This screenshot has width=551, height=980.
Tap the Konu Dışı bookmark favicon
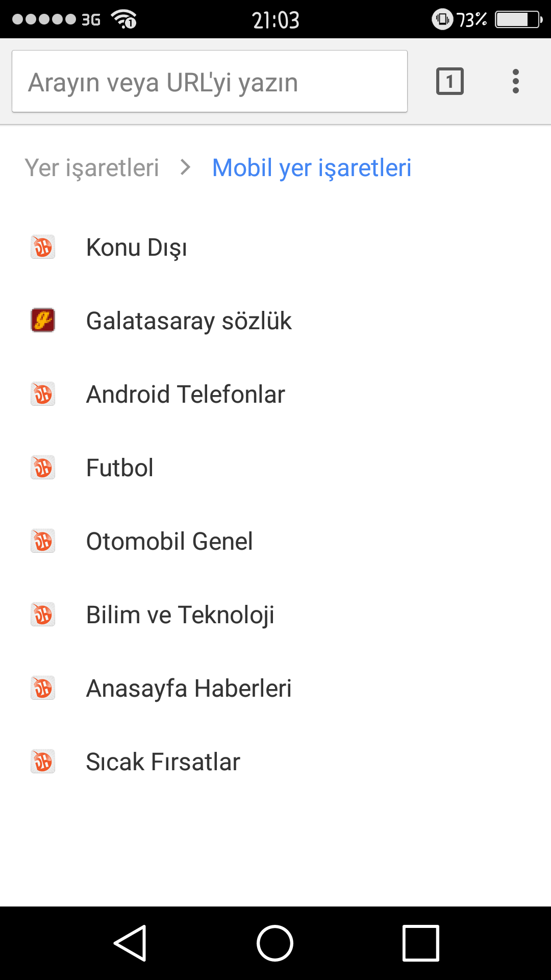coord(43,247)
